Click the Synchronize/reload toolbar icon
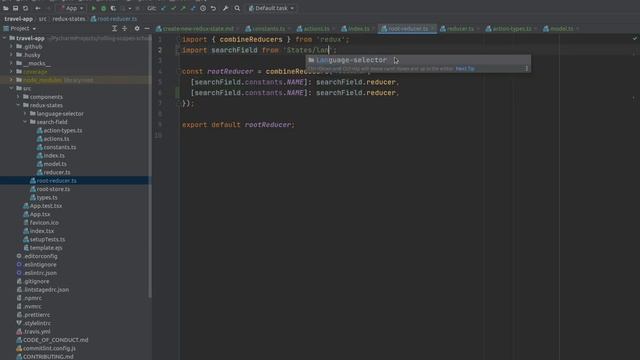The height and width of the screenshot is (360, 640). (x=25, y=8)
